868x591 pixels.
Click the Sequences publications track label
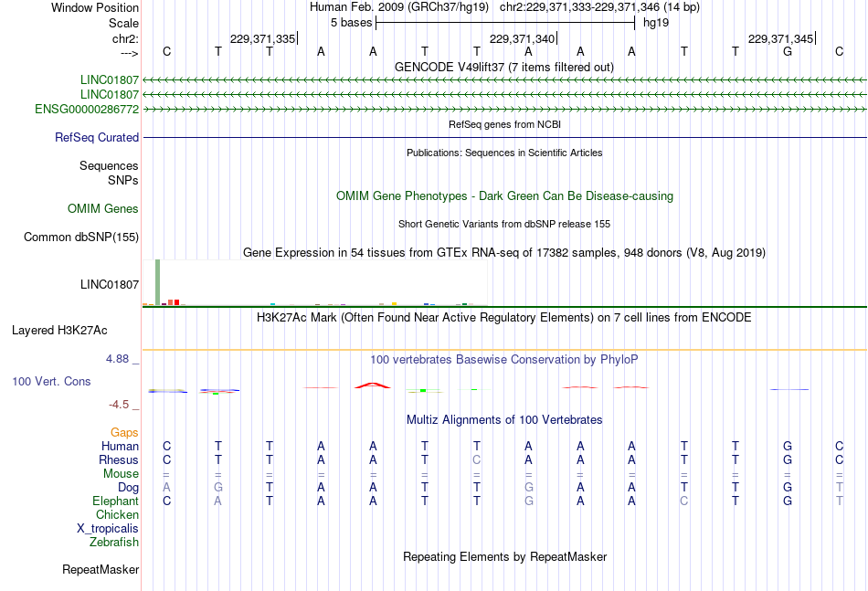click(x=109, y=165)
